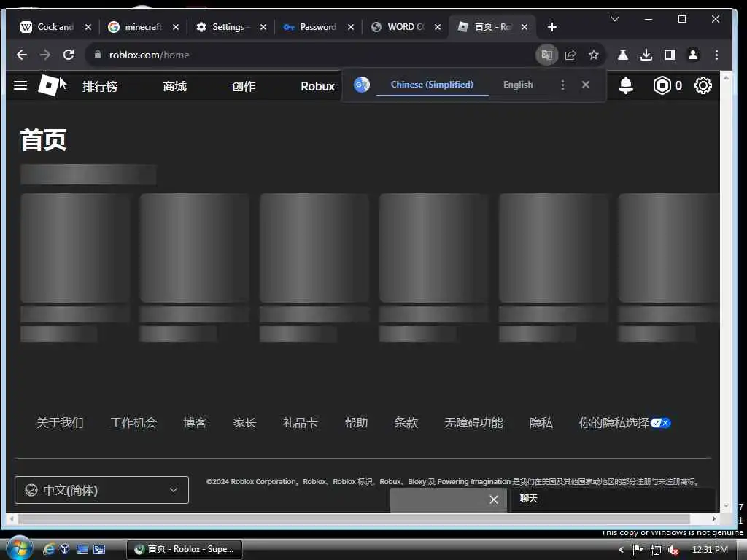
Task: Close the translate popup
Action: [x=586, y=85]
